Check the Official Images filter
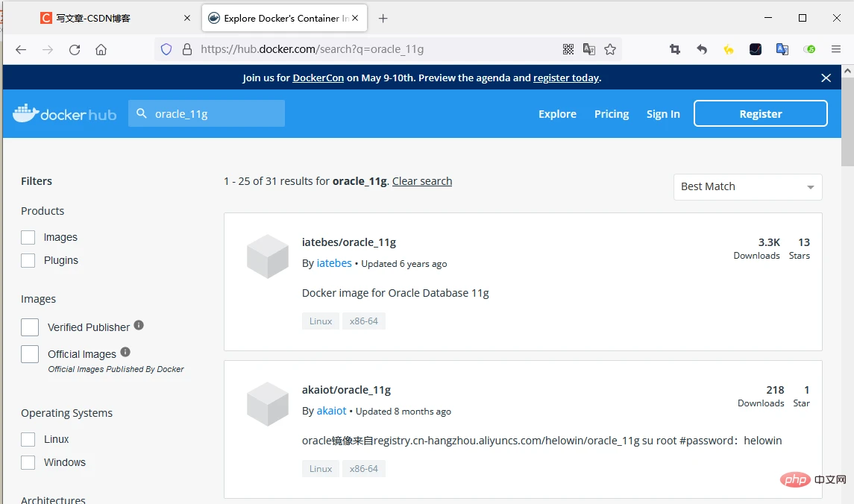Screen dimensions: 854x504 [30, 354]
